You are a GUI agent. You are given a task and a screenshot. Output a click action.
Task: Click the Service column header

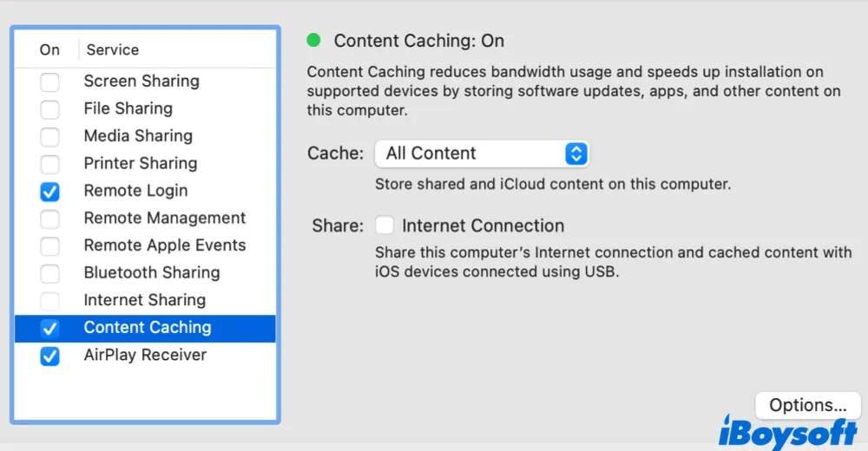click(x=113, y=50)
